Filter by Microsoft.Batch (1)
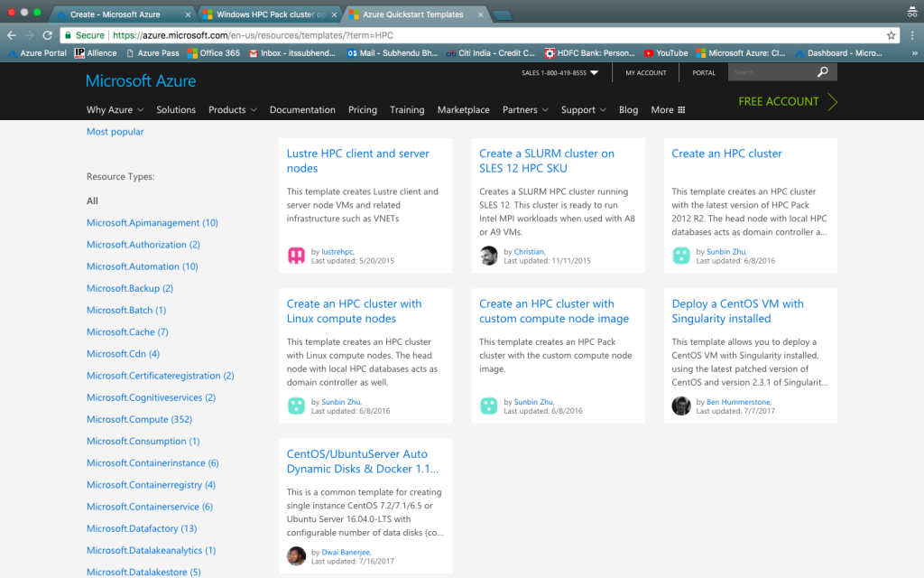Image resolution: width=924 pixels, height=578 pixels. pos(126,311)
